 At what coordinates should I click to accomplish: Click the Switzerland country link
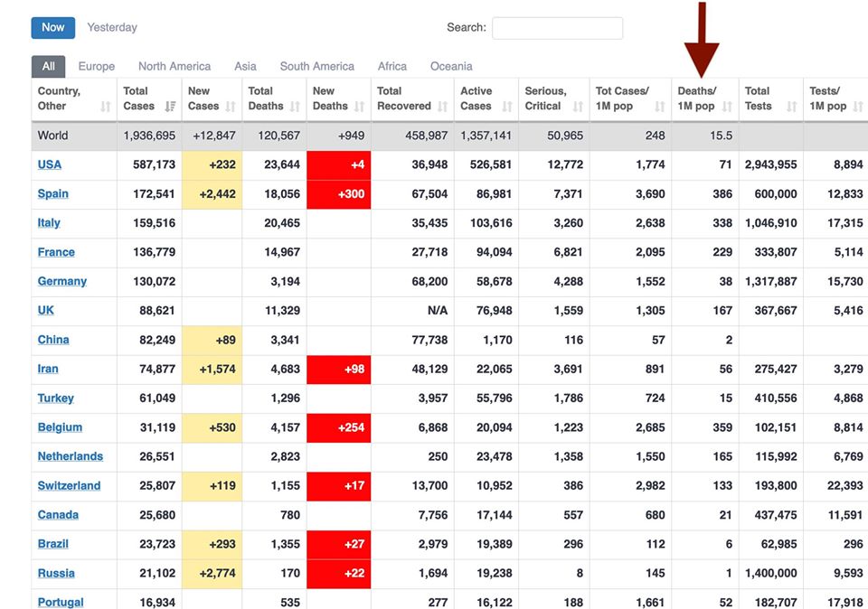[69, 485]
